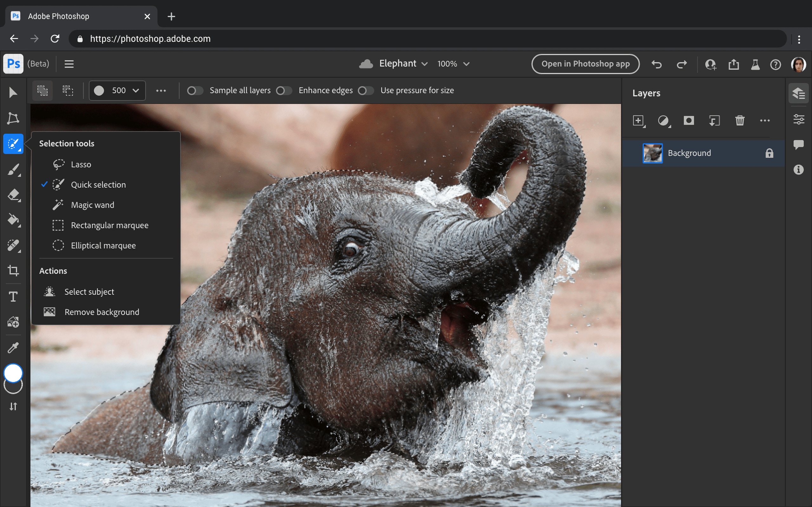Click Open in Photoshop app button
Viewport: 812px width, 507px height.
click(585, 64)
